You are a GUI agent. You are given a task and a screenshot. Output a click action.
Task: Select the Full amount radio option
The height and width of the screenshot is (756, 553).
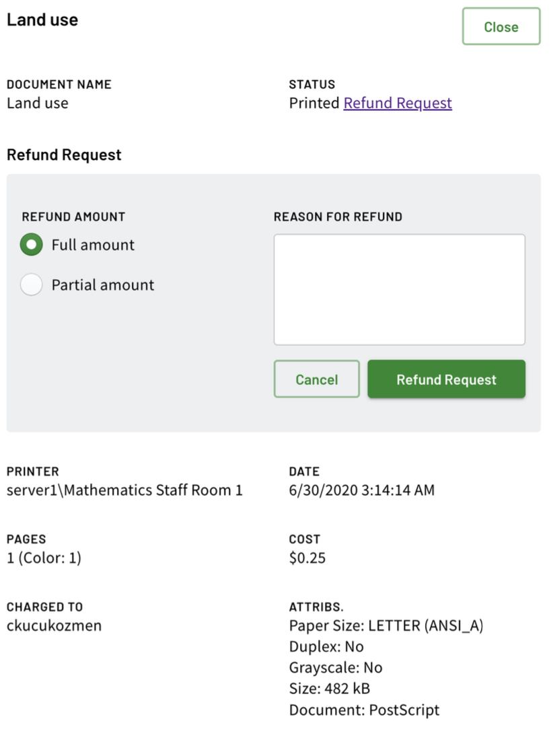pyautogui.click(x=31, y=245)
